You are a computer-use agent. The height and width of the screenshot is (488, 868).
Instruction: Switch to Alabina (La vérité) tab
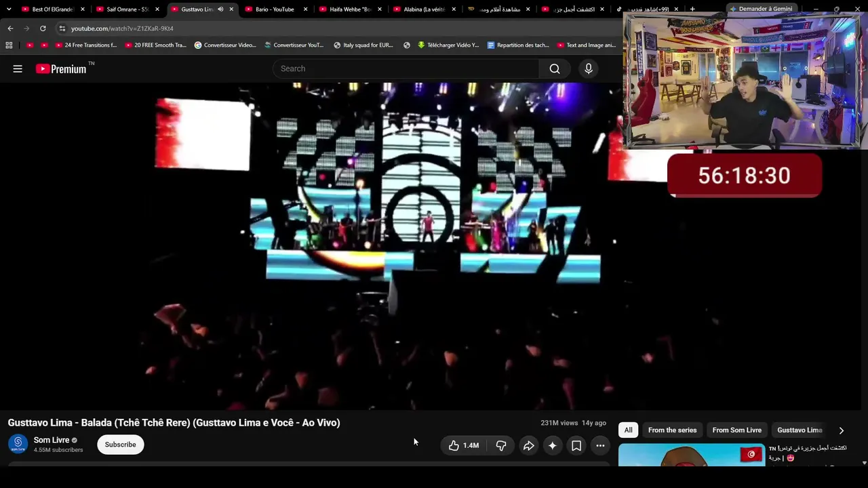click(x=424, y=9)
